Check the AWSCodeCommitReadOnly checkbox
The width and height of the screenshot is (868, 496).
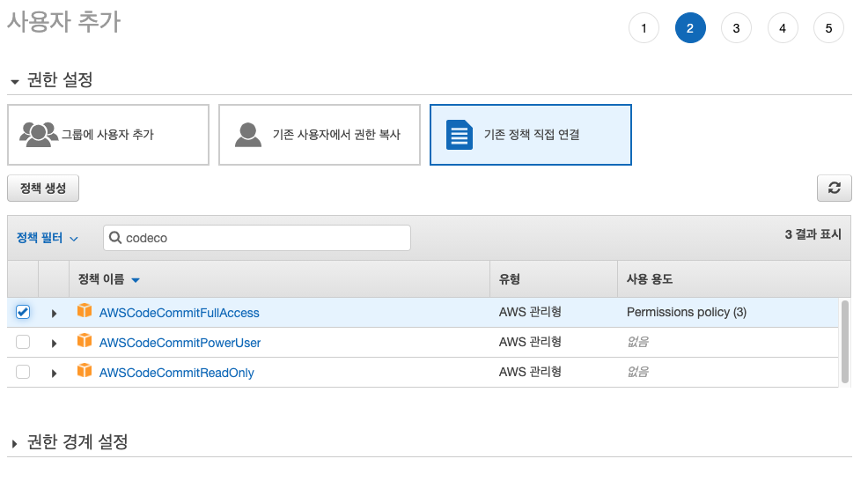[x=23, y=372]
